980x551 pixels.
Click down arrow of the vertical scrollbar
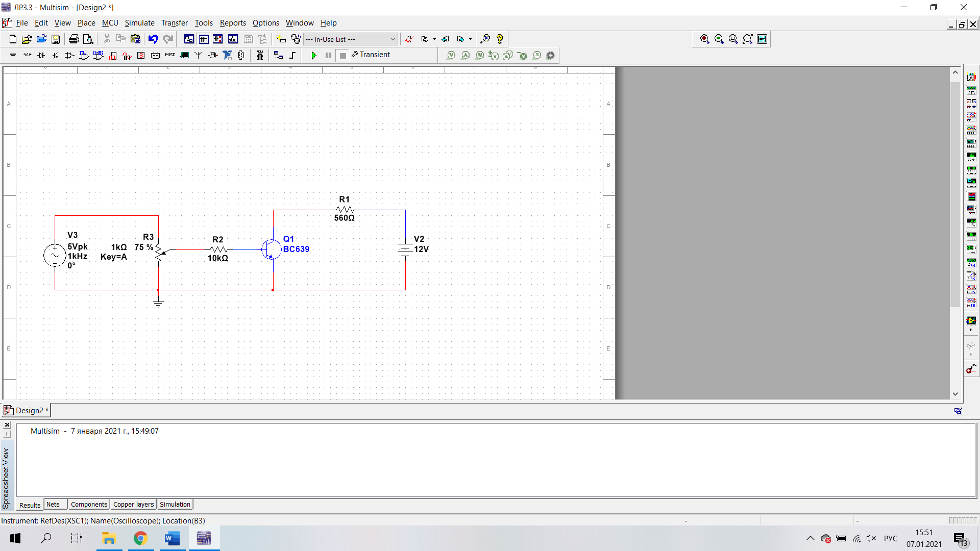click(x=955, y=394)
